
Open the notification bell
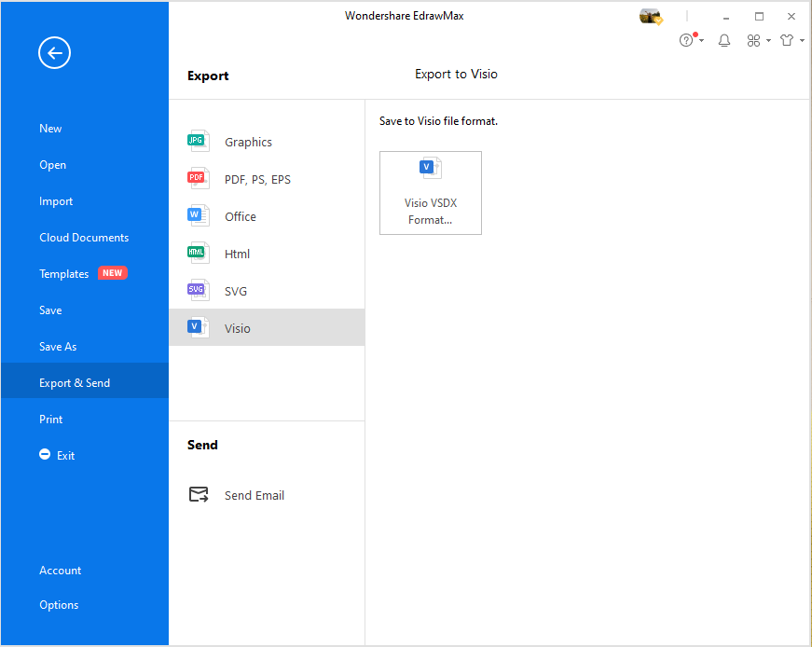pos(724,40)
